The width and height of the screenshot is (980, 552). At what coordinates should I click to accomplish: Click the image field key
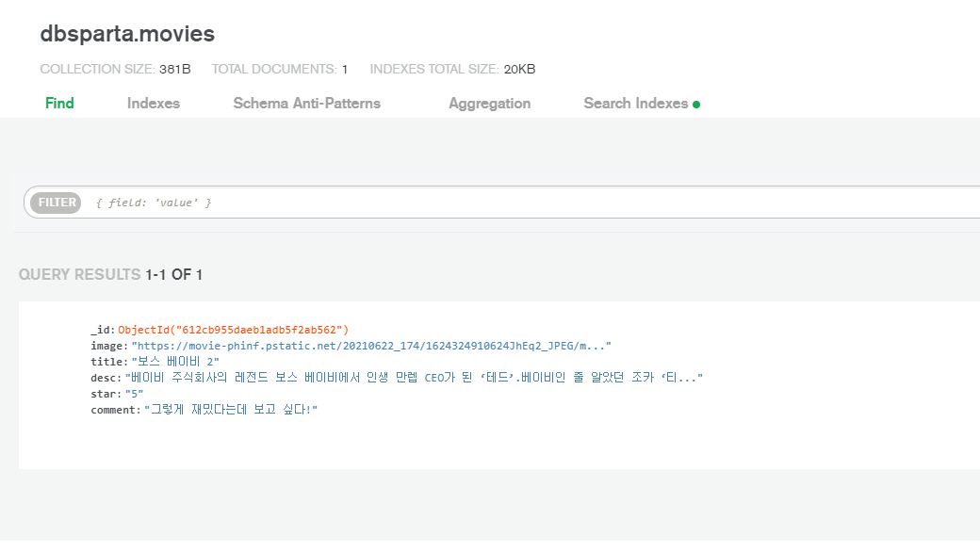(108, 346)
